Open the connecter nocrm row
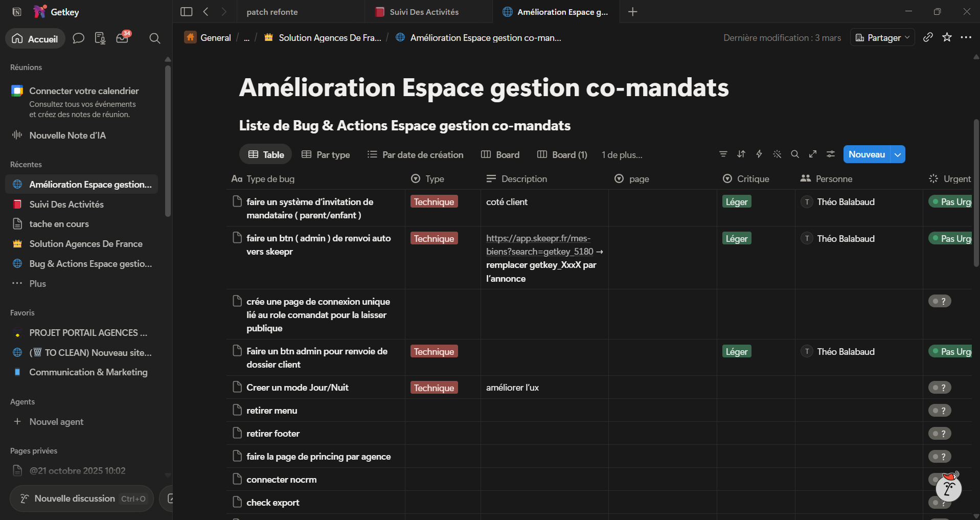 click(281, 480)
